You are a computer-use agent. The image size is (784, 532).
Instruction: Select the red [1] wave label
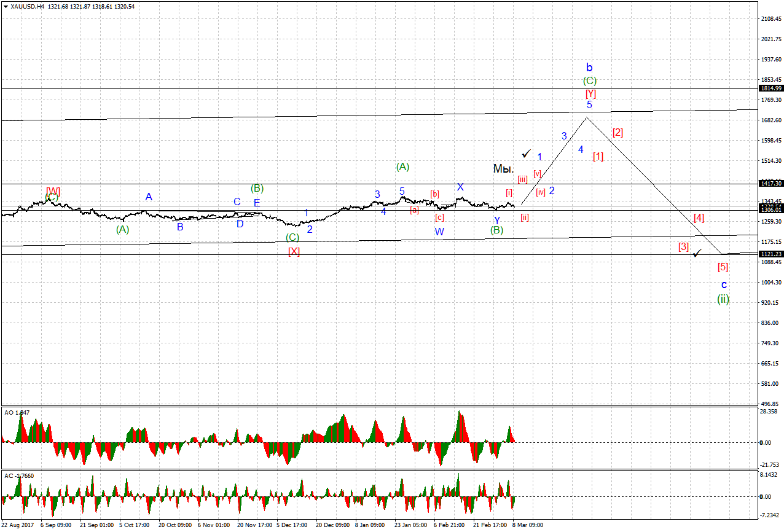(598, 157)
